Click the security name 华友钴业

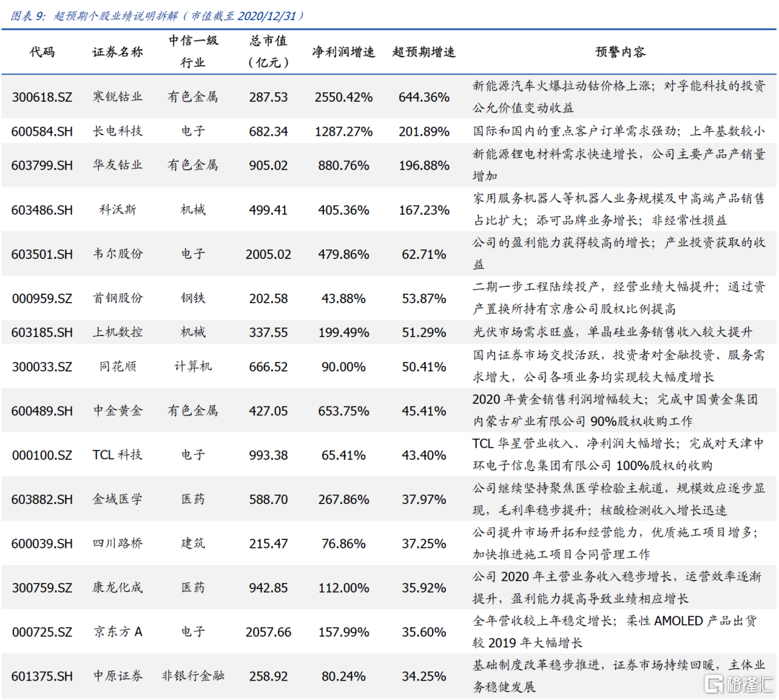(118, 165)
